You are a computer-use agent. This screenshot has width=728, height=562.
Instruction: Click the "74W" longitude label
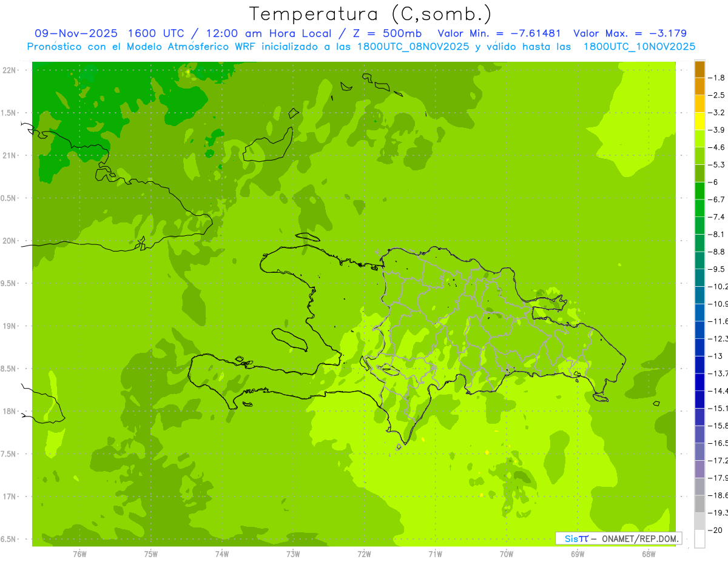click(x=222, y=554)
